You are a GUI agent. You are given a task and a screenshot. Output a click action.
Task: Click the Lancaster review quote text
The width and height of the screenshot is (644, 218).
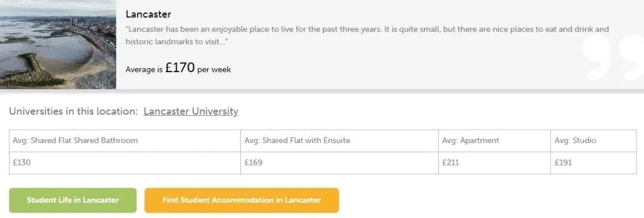[x=367, y=35]
